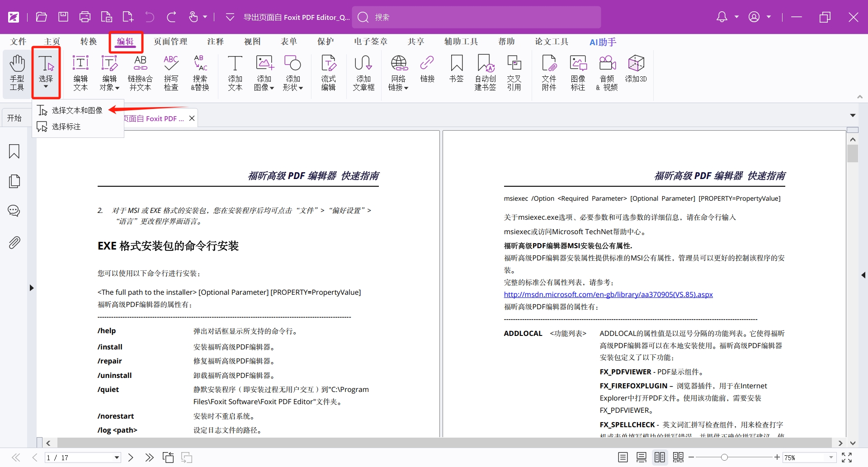Click the zoom in plus button
868x467 pixels.
click(777, 458)
